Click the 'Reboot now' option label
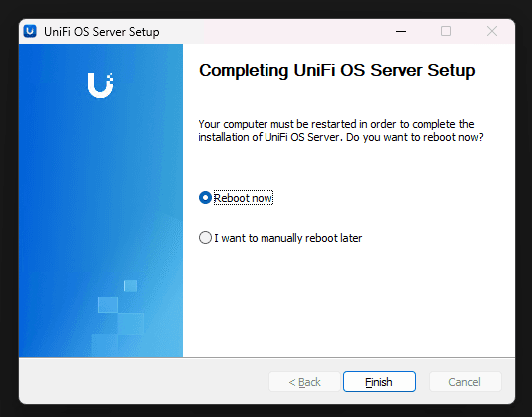The height and width of the screenshot is (417, 532). tap(243, 198)
